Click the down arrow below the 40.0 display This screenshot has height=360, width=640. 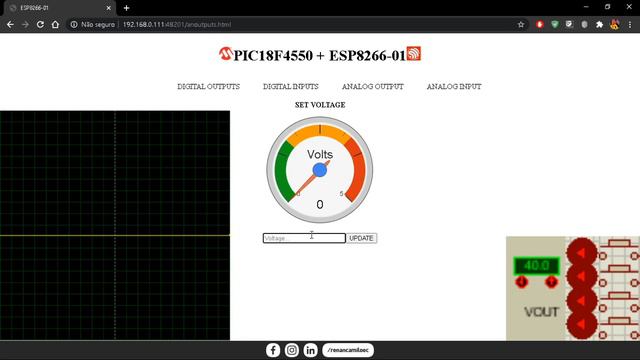521,282
